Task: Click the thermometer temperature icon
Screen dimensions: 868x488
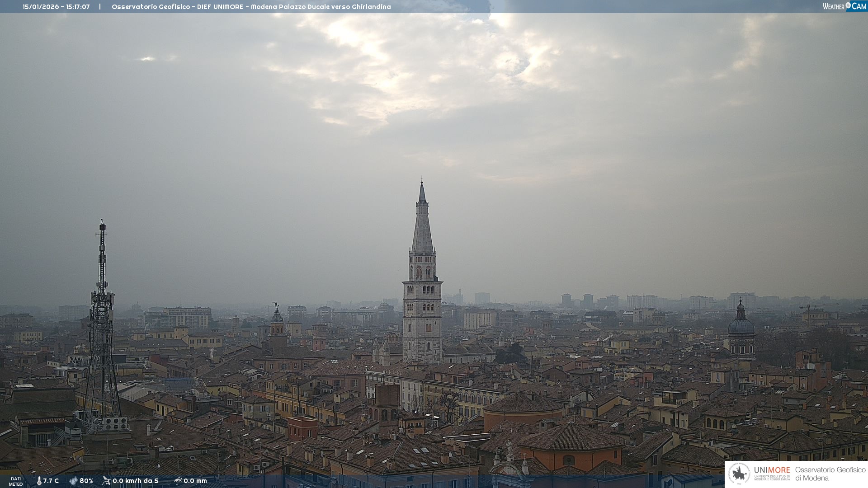Action: 39,481
